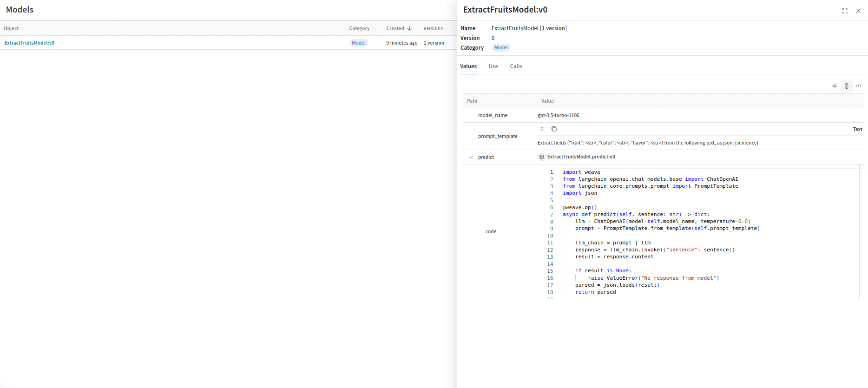This screenshot has width=868, height=388.
Task: Open ExtractFruitsModel:v0 link in Models table
Action: (30, 43)
